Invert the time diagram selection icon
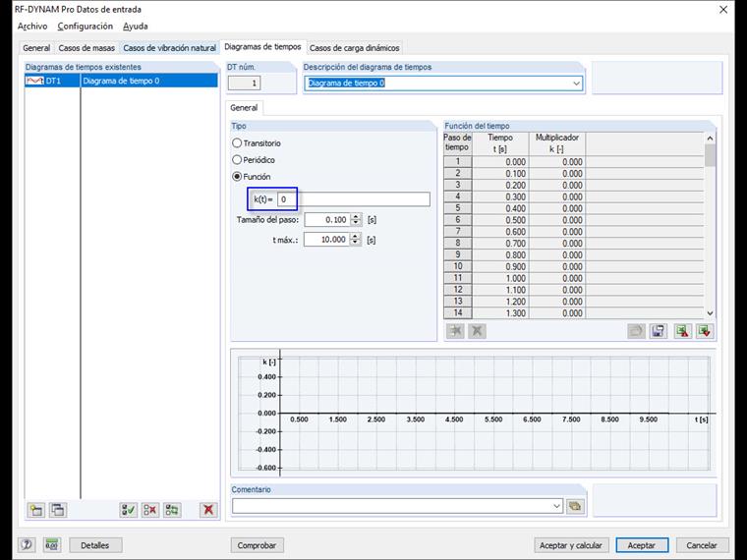747x560 pixels. (x=172, y=510)
